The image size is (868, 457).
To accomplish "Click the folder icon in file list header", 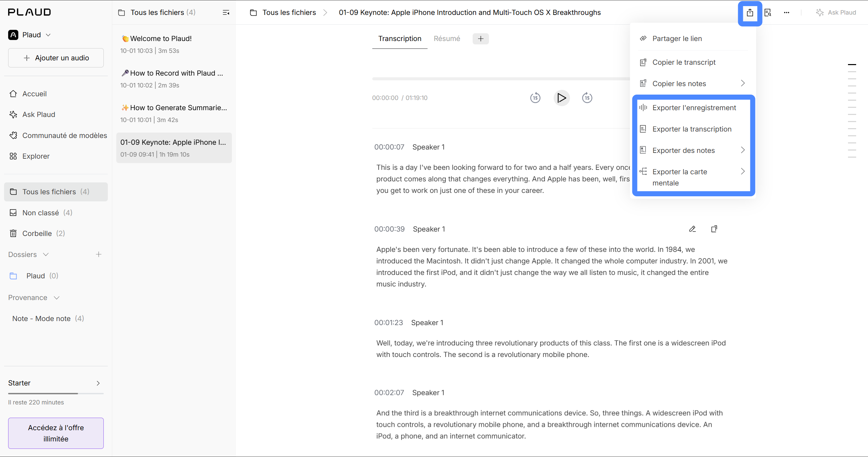I will click(121, 13).
